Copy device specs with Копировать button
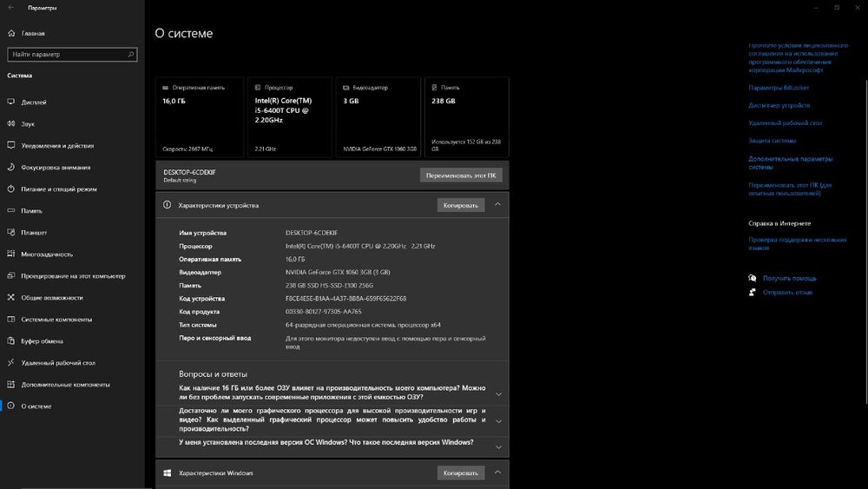 tap(461, 206)
